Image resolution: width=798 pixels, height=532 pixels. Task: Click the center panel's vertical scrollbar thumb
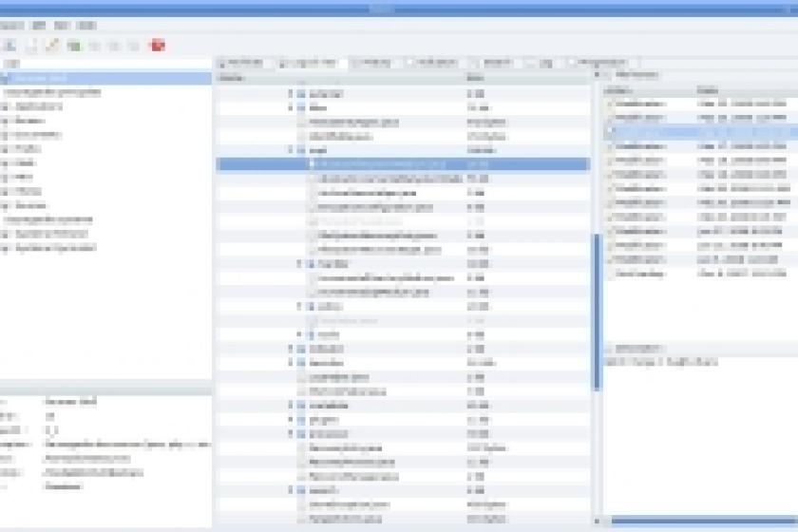[597, 312]
